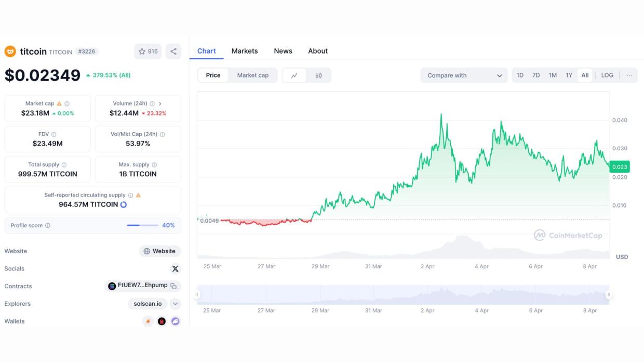The width and height of the screenshot is (644, 363).
Task: Open solscan.io explorer link
Action: [x=147, y=304]
